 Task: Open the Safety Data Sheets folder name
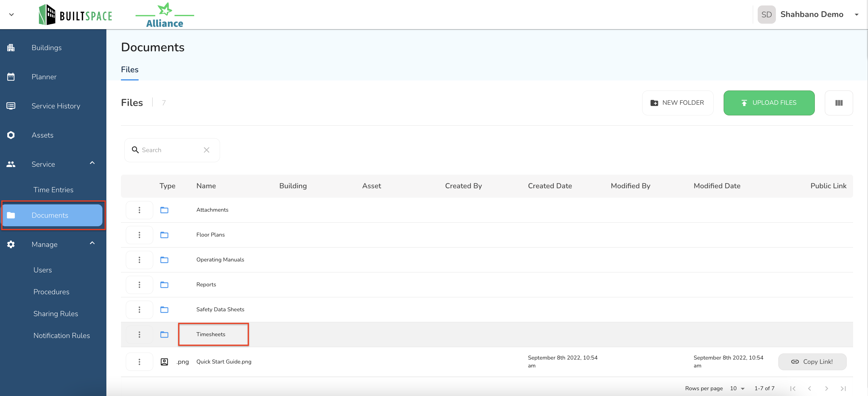(220, 309)
